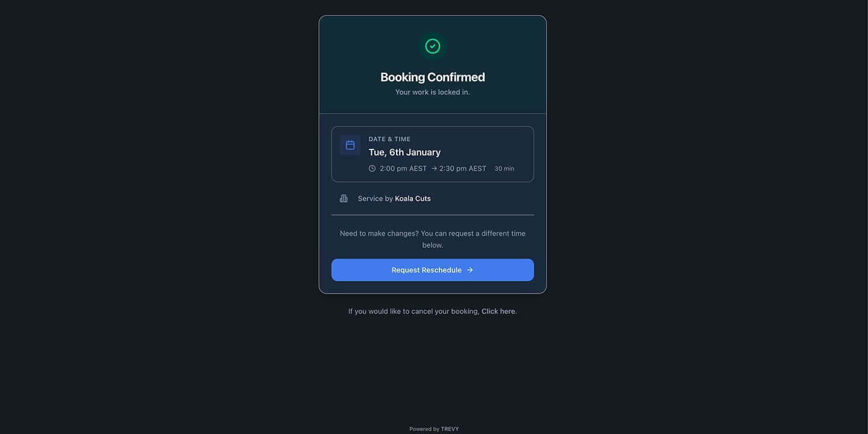The height and width of the screenshot is (434, 868).
Task: Click the building icon beside Service by
Action: 343,198
